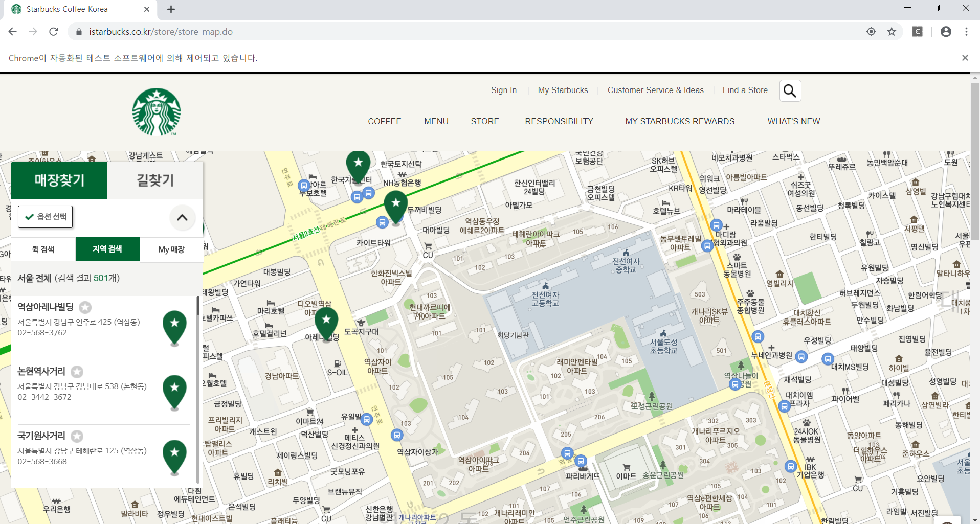
Task: Open the COFFEE menu
Action: (385, 121)
